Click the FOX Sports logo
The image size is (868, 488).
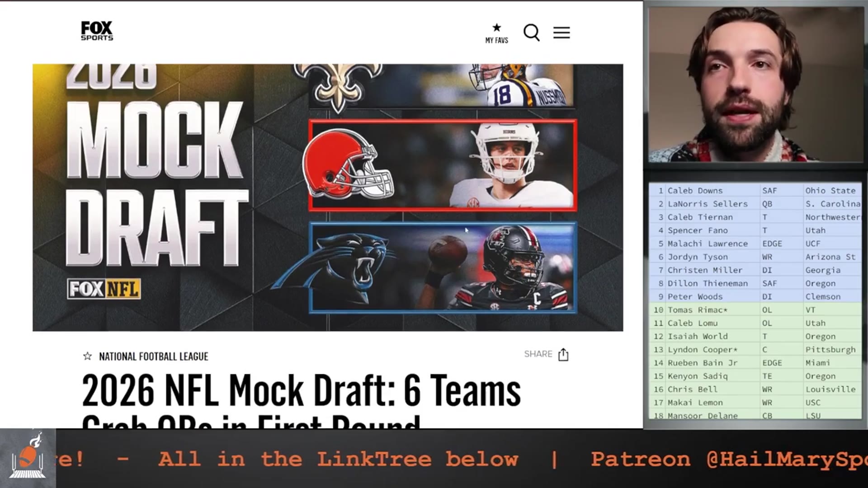coord(97,31)
